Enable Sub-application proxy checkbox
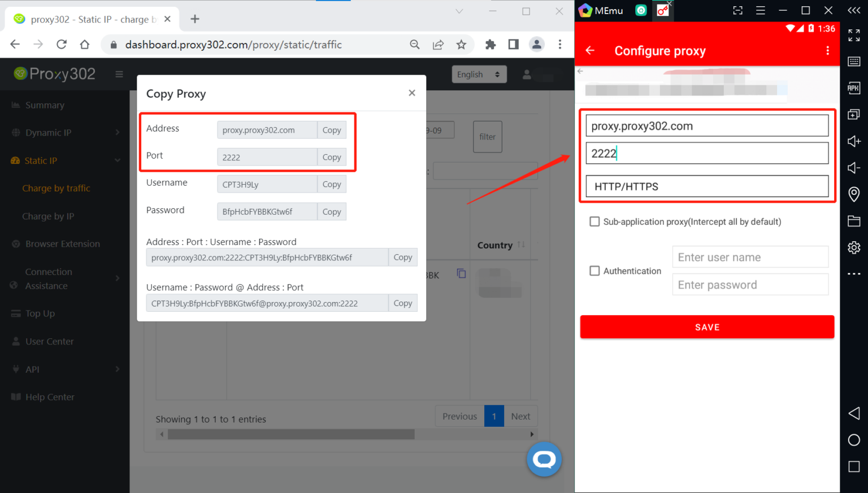The image size is (868, 493). tap(594, 221)
